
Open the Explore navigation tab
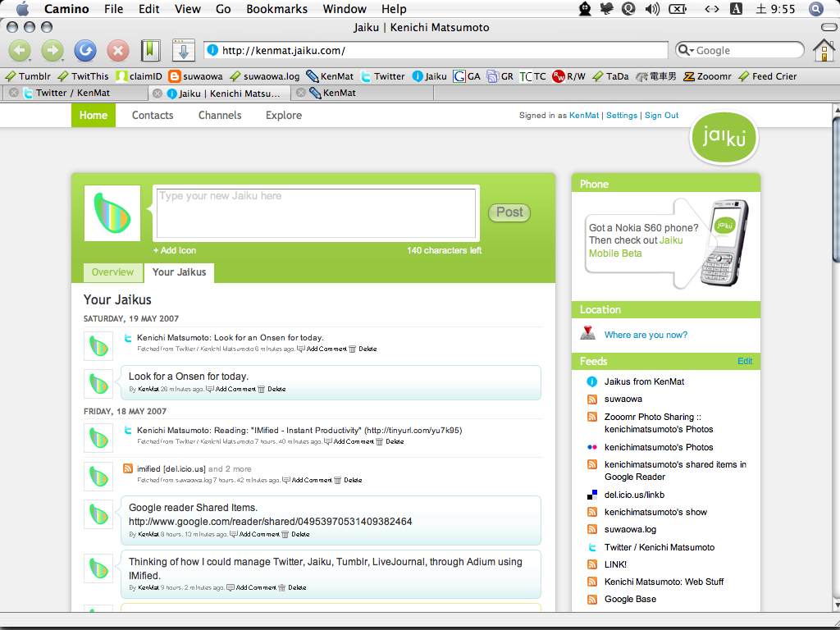284,115
